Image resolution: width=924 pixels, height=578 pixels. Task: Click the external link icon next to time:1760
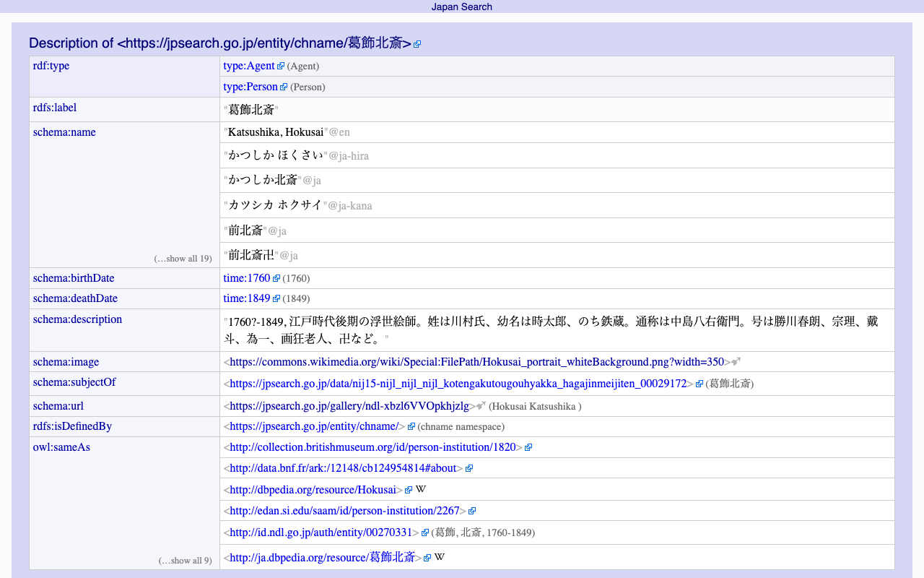point(275,277)
